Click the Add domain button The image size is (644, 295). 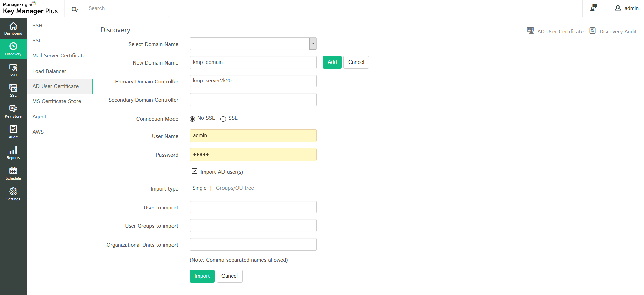(x=332, y=62)
